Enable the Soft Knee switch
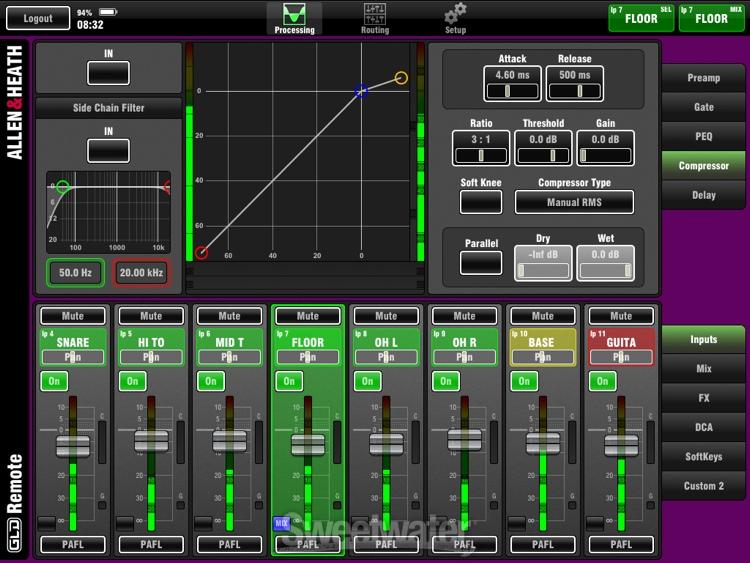750x563 pixels. pos(481,201)
